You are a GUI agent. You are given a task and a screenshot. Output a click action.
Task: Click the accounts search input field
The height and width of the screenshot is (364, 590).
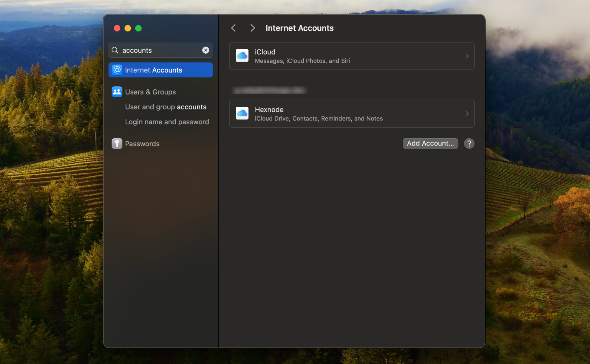coord(160,50)
